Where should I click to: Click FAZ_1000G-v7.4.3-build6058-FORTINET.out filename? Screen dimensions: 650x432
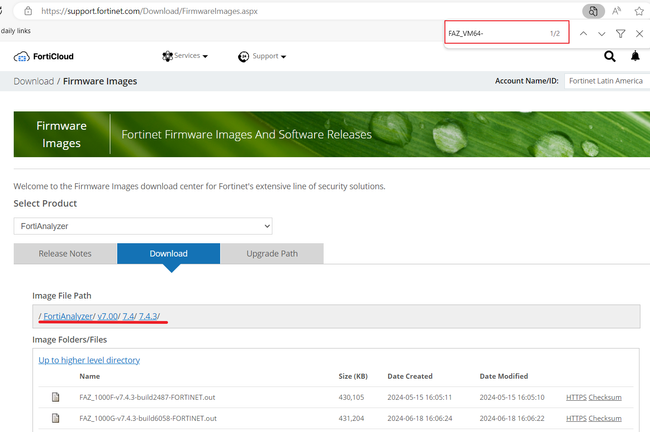click(148, 418)
